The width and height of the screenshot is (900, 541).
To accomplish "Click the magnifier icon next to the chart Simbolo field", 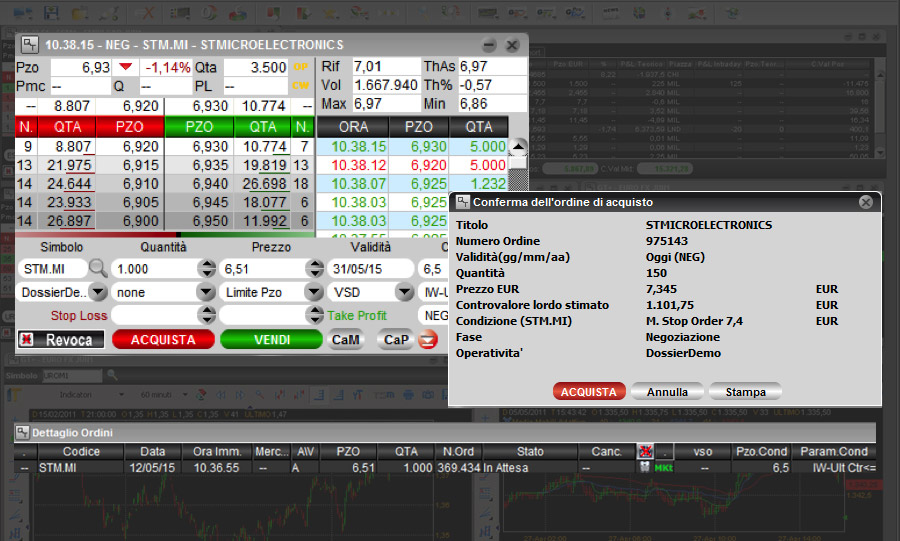I will click(112, 375).
